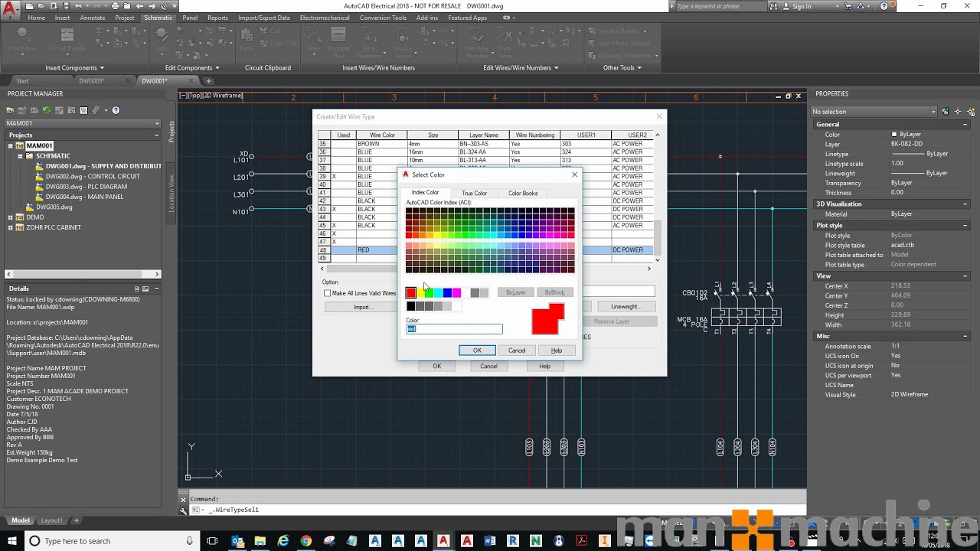Select the yellow standard color swatch

coord(420,292)
